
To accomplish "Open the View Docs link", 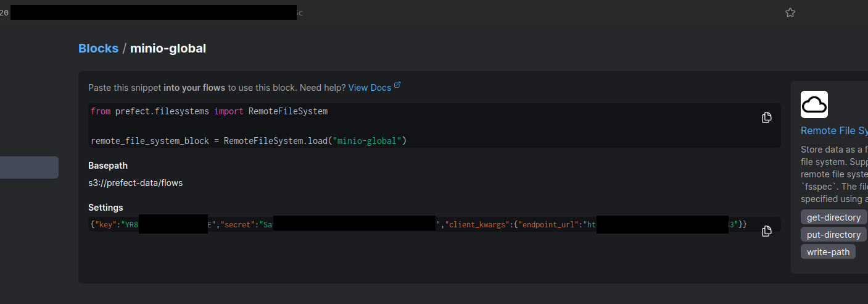I will click(370, 88).
